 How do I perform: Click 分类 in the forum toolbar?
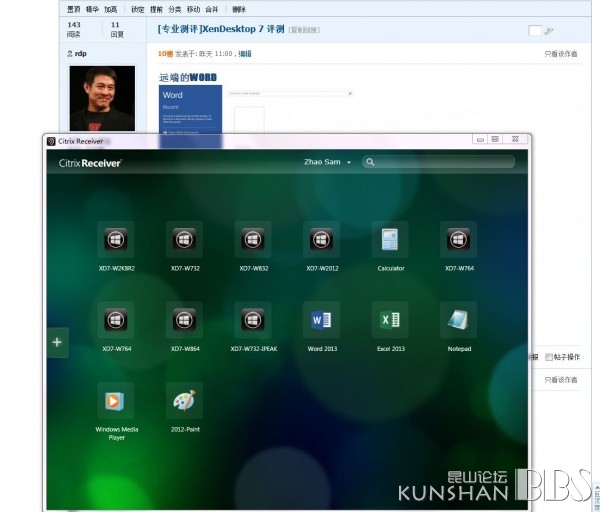point(174,9)
